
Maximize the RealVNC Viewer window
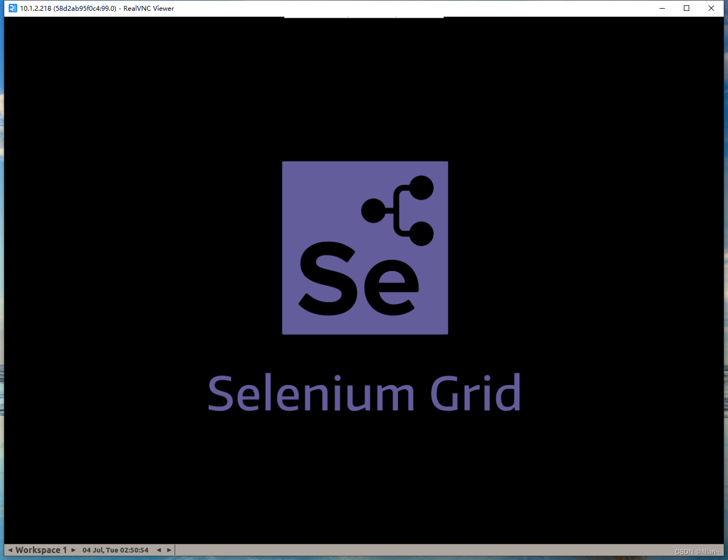(687, 8)
